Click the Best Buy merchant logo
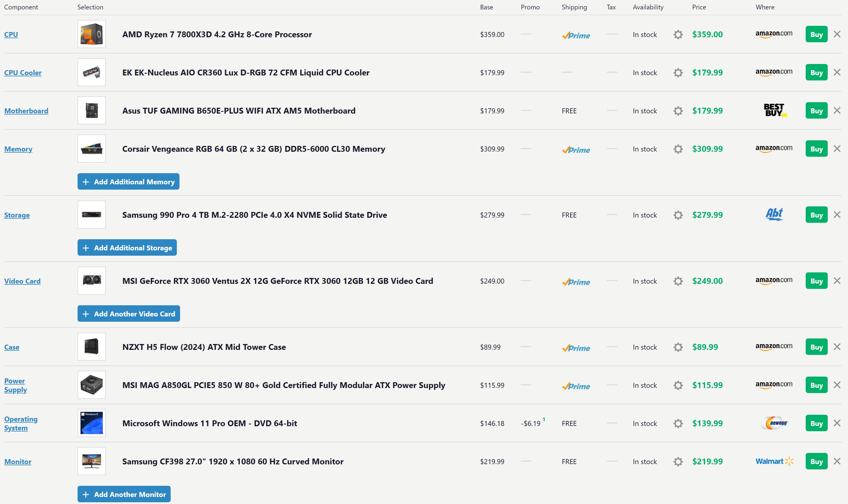 (x=775, y=110)
